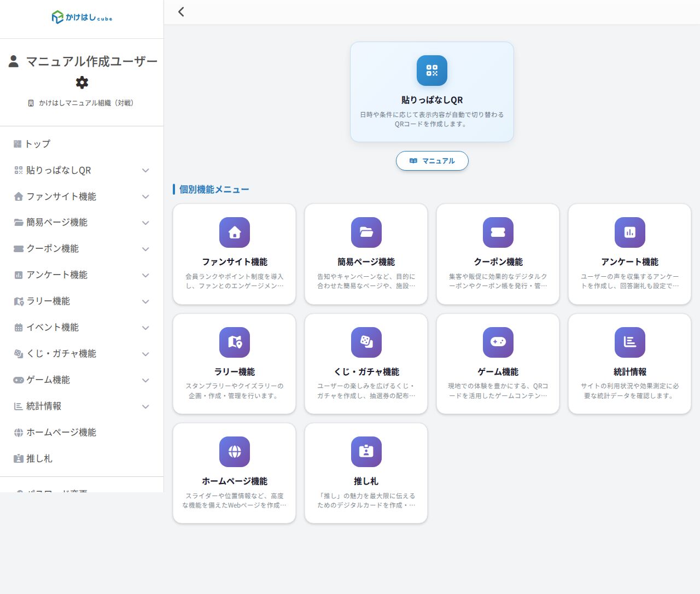Click the 推し札 card badge icon
Screen dimensions: 700x594
tap(366, 452)
